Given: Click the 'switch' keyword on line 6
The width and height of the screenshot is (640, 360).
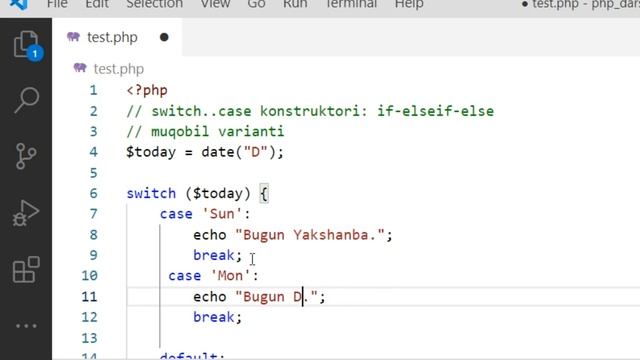Looking at the screenshot, I should click(151, 193).
